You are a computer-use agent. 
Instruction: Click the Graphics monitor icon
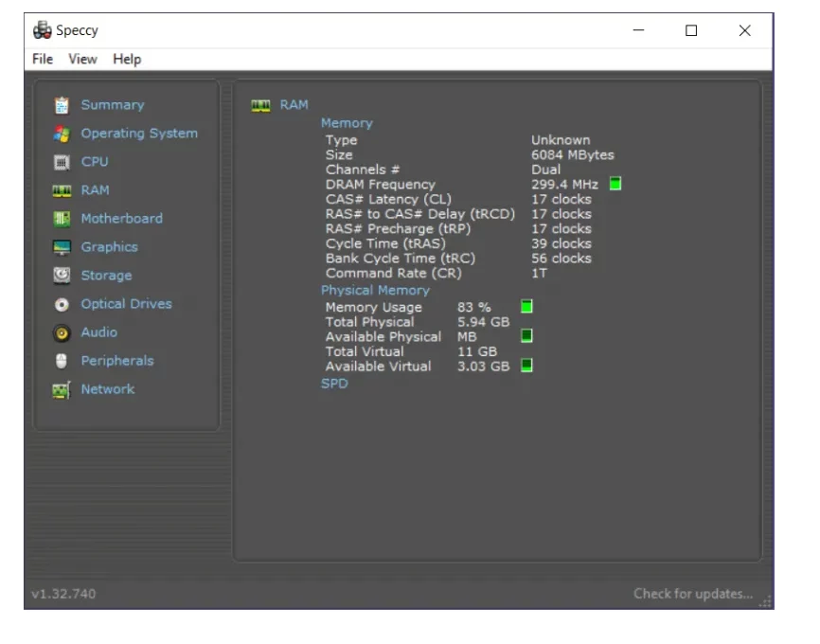tap(62, 247)
